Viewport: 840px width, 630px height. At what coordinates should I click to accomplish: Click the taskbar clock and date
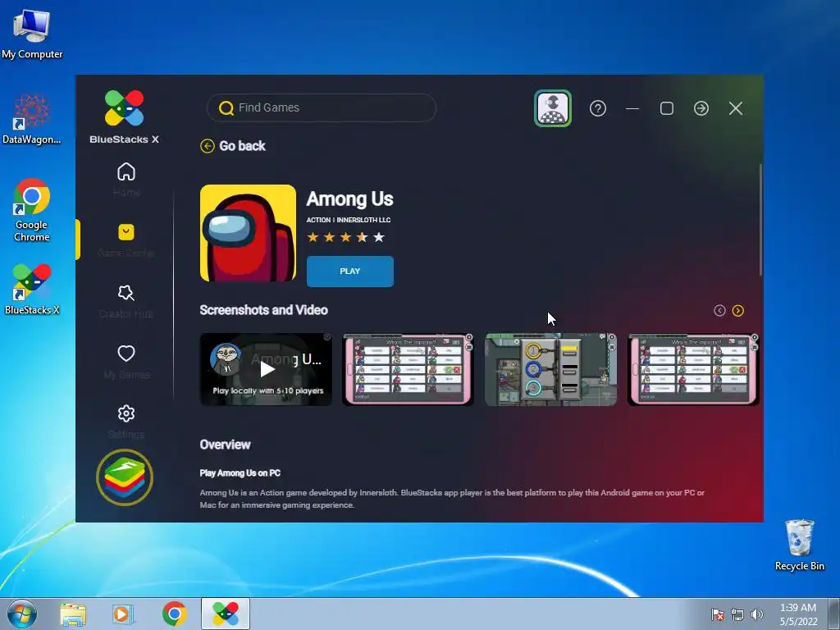point(798,614)
